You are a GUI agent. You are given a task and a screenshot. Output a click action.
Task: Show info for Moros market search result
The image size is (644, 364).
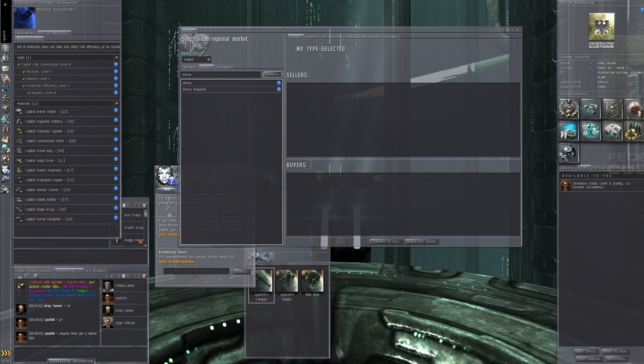(279, 83)
